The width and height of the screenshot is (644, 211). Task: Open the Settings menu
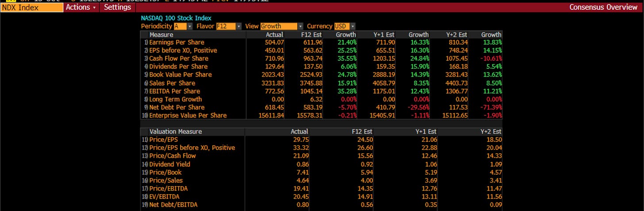(117, 8)
